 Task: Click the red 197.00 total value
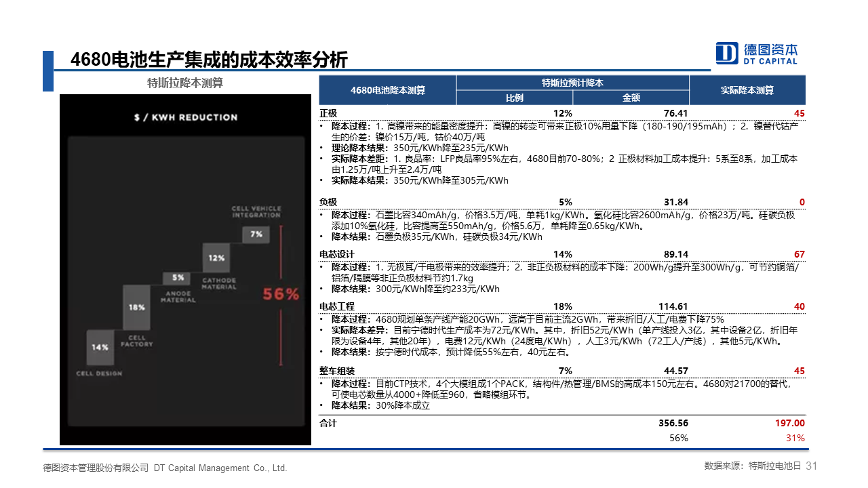click(790, 423)
